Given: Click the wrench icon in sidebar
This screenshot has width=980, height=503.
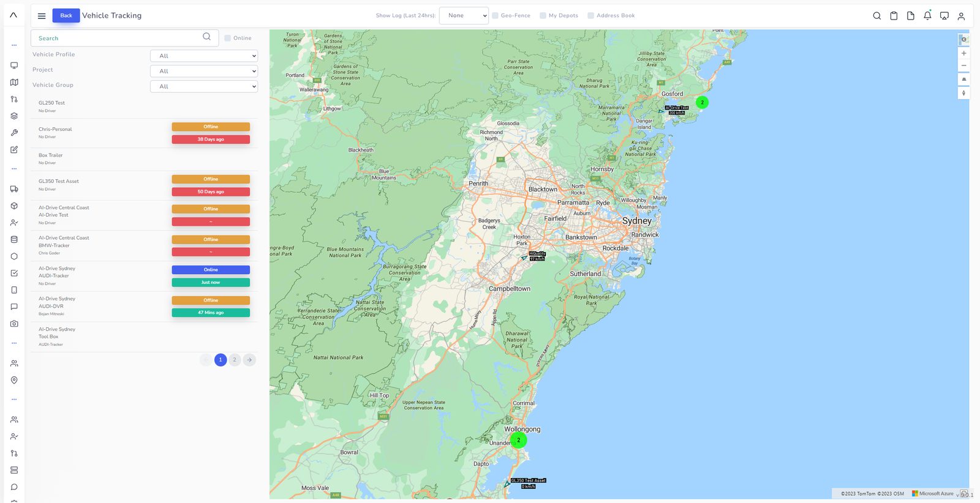Looking at the screenshot, I should coord(14,133).
